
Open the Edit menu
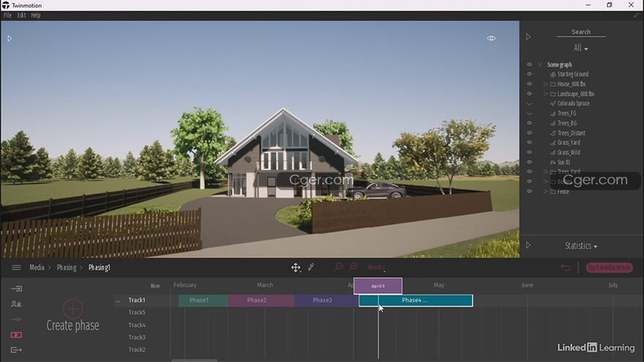tap(21, 15)
